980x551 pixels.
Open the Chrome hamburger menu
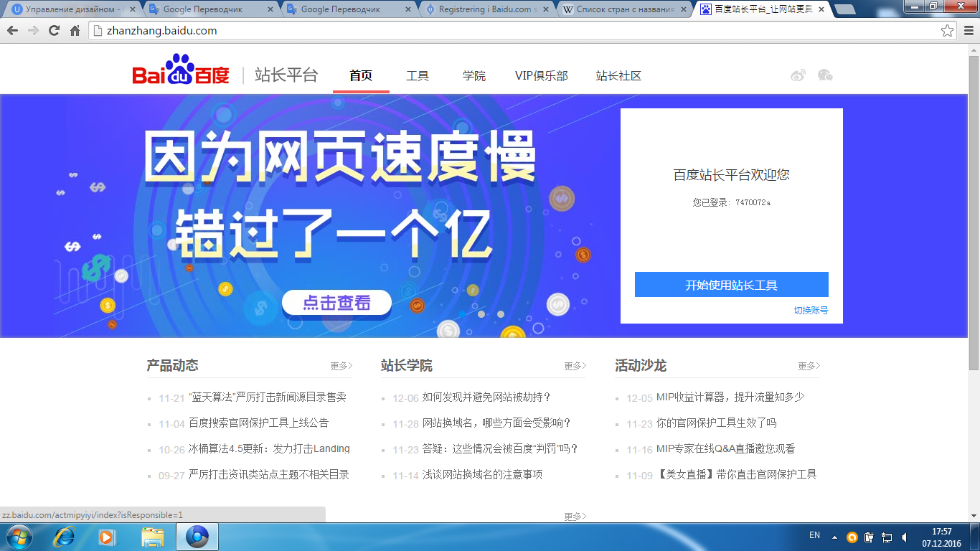tap(969, 31)
